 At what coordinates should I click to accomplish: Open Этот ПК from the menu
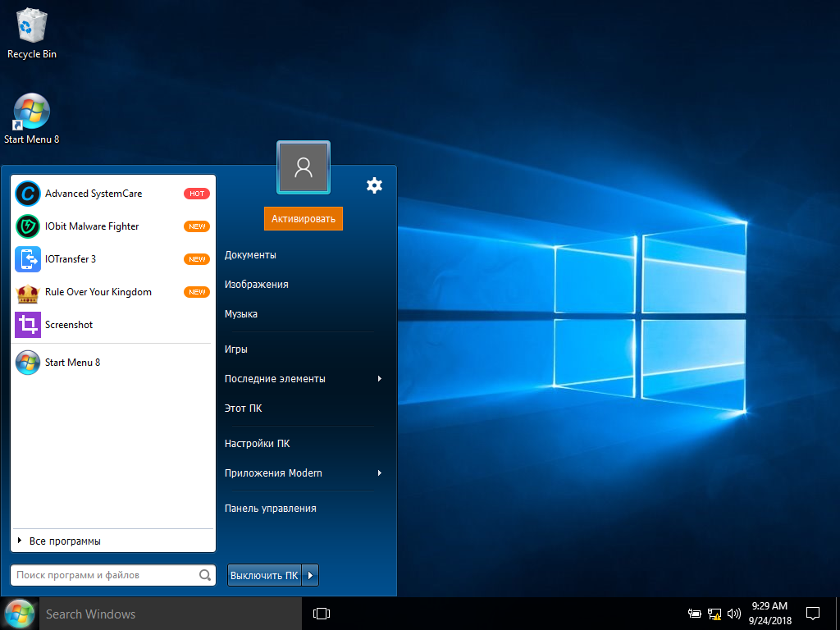coord(243,409)
